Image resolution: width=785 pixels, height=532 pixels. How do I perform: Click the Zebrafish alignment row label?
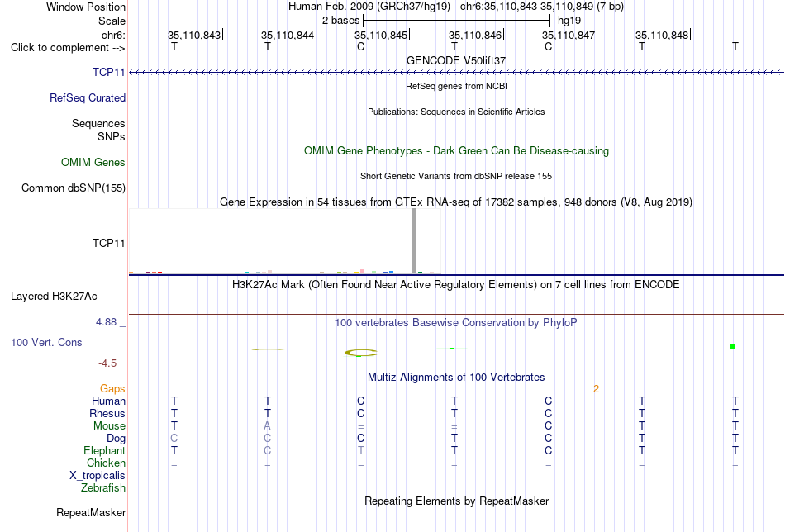pos(103,487)
